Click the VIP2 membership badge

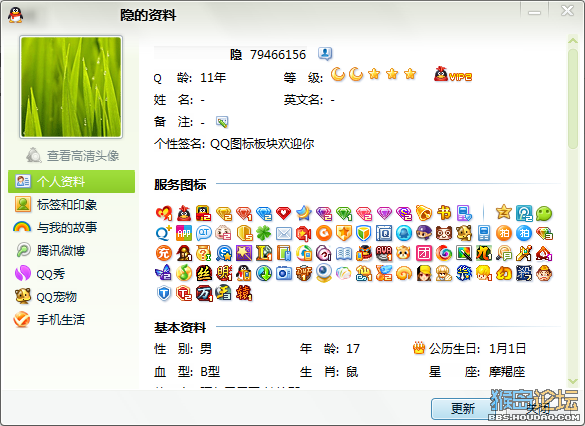coord(453,75)
